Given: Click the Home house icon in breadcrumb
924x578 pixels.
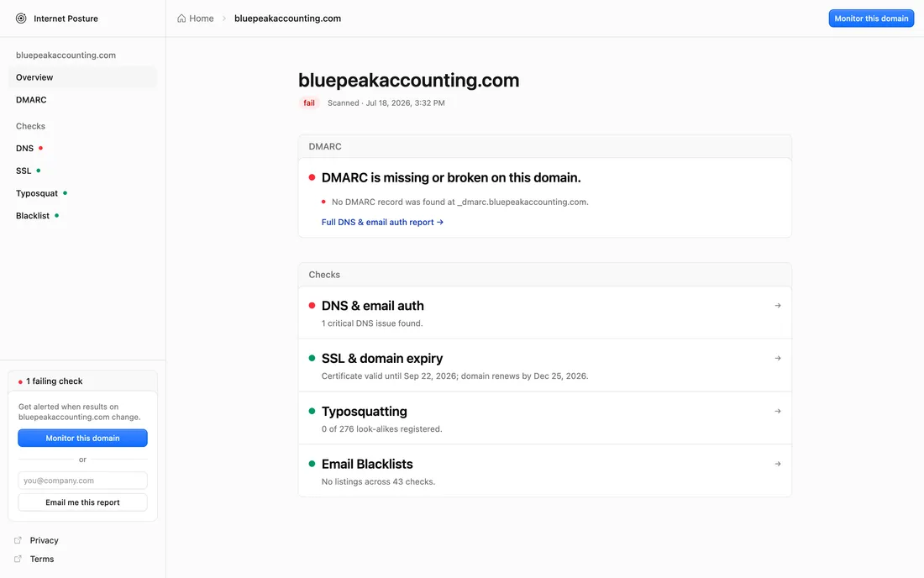Looking at the screenshot, I should point(181,18).
